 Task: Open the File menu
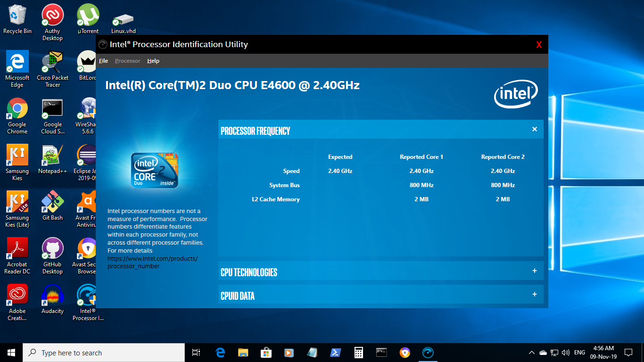pos(103,61)
